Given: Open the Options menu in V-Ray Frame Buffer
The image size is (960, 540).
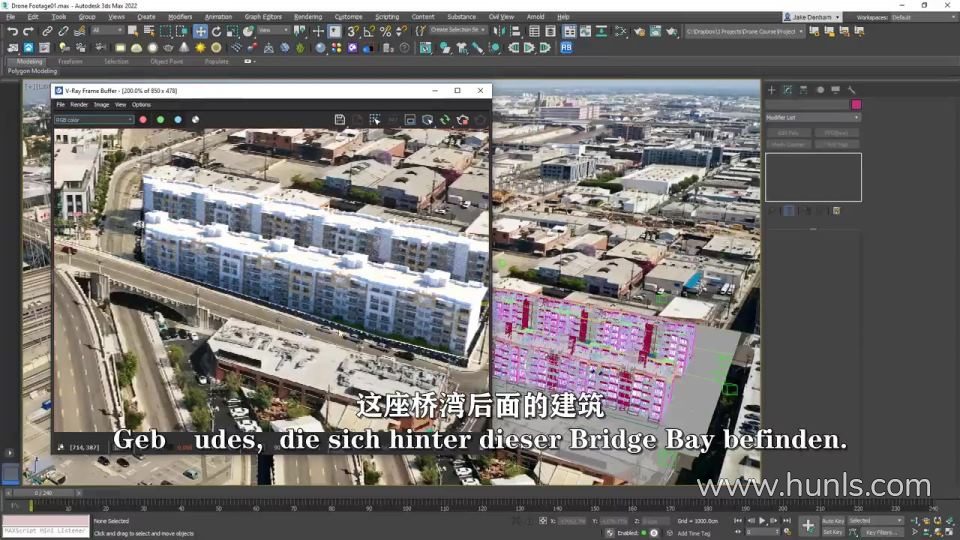Looking at the screenshot, I should point(141,105).
